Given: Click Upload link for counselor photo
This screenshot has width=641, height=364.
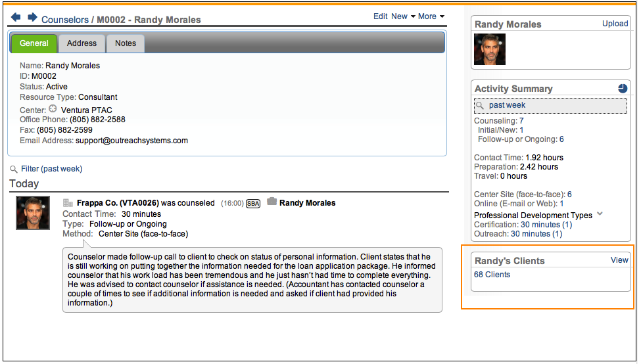Looking at the screenshot, I should coord(615,24).
